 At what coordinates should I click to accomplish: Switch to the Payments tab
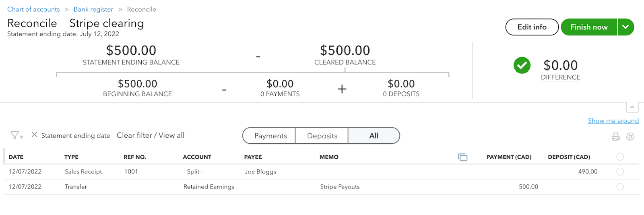(270, 136)
